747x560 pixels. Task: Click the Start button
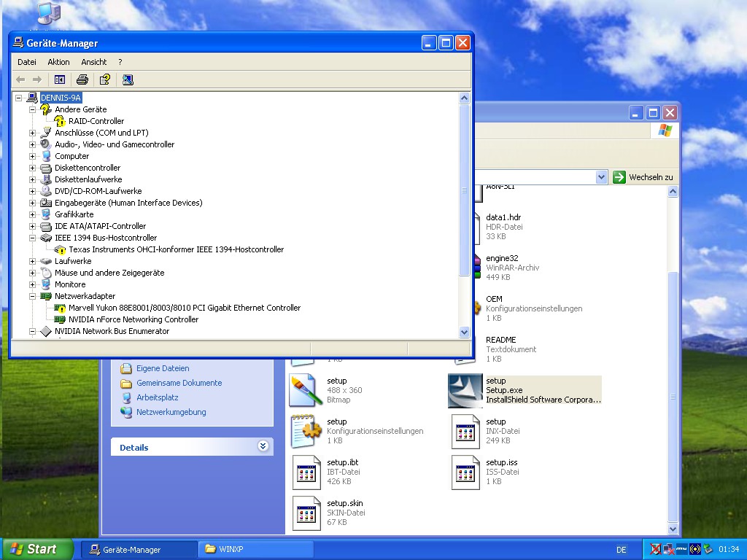tap(37, 549)
